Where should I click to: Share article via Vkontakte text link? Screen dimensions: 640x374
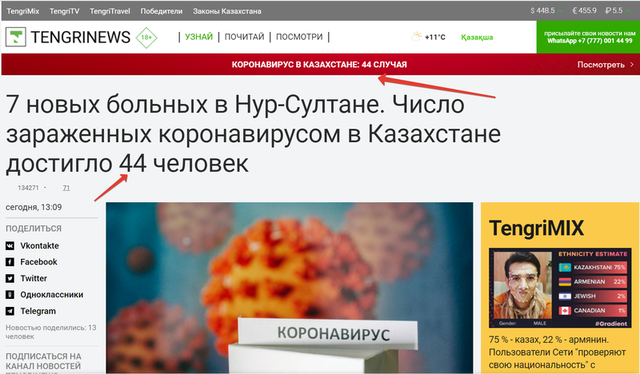tap(40, 246)
